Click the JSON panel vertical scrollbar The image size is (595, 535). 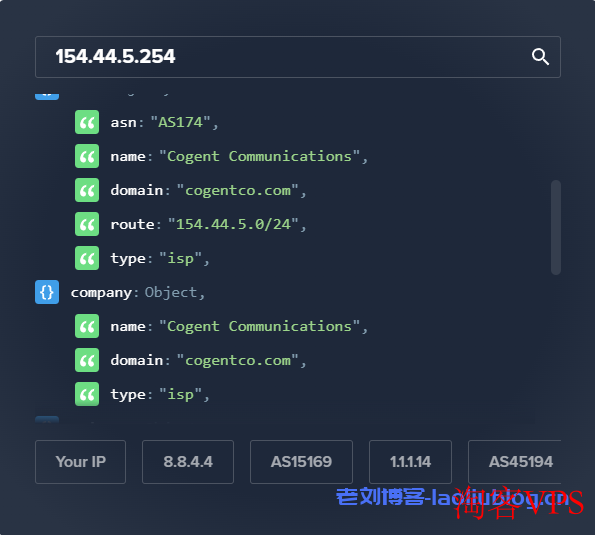(x=556, y=227)
